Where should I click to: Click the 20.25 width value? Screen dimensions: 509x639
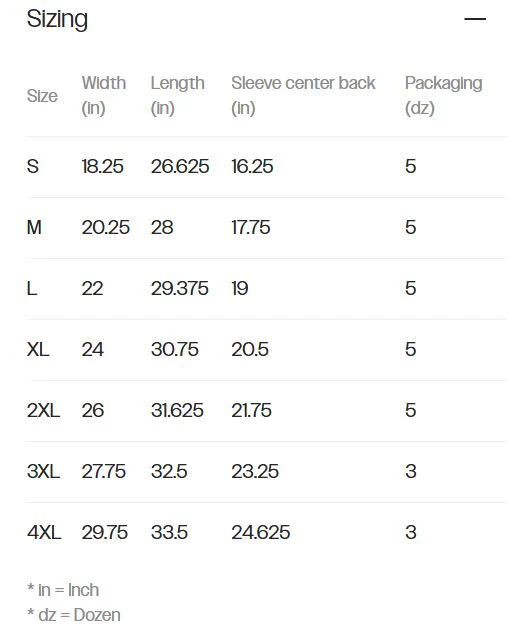tap(105, 227)
